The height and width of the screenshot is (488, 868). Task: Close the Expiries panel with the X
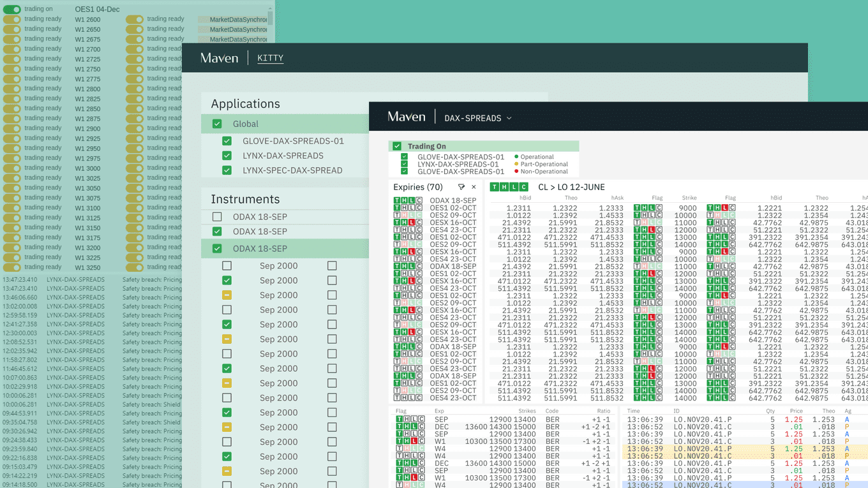(474, 187)
